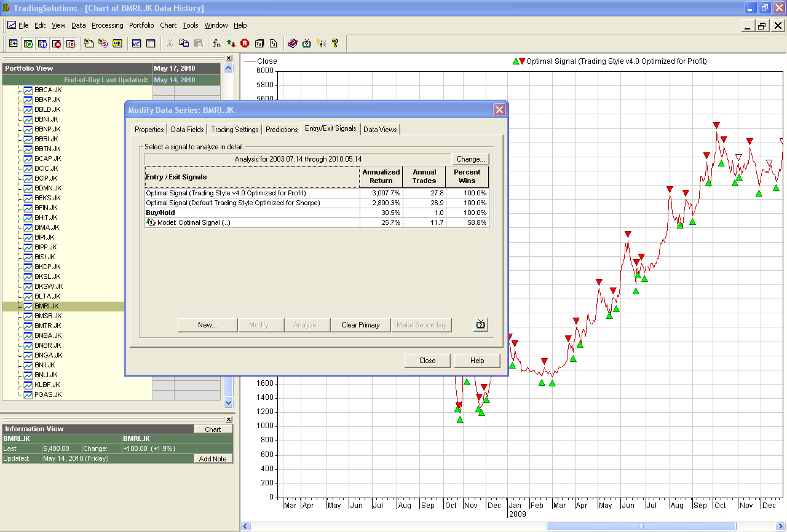Select the Model: Optimal Signal row

tap(317, 222)
